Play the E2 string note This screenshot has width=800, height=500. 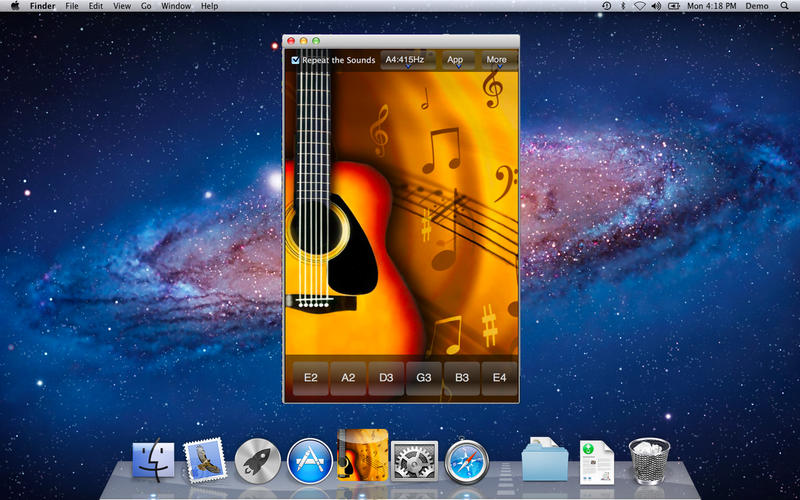(311, 379)
